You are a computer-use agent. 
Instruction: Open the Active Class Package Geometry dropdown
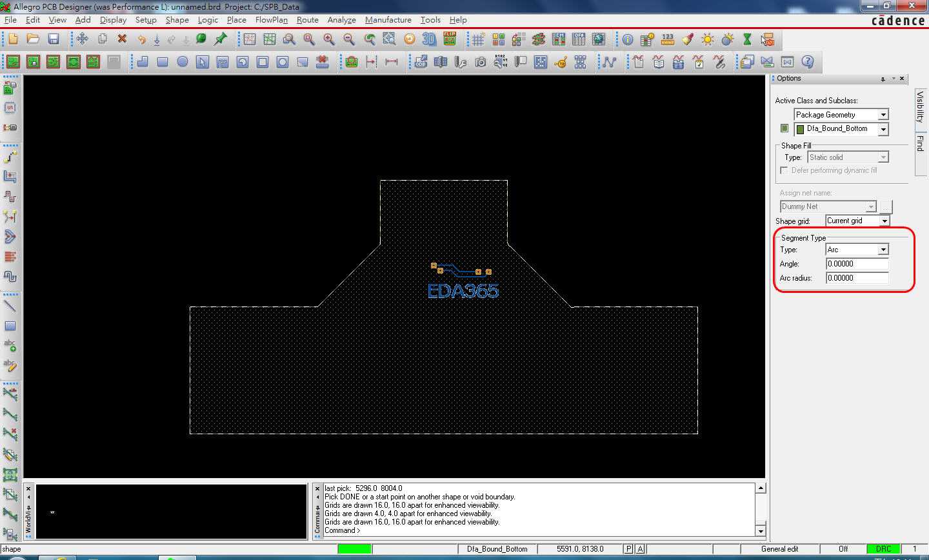[883, 115]
